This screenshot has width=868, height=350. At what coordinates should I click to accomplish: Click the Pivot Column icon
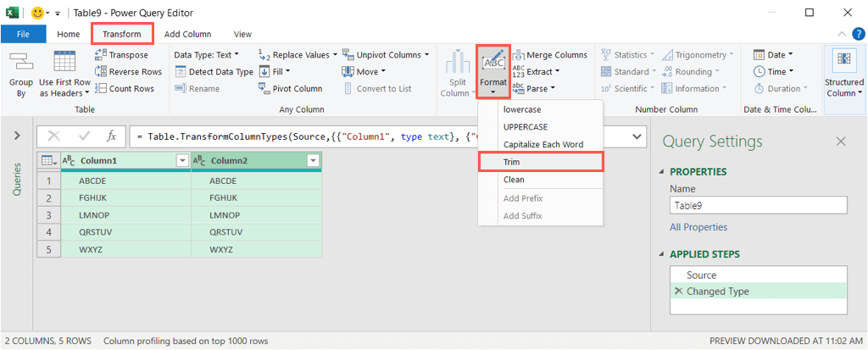(x=264, y=89)
